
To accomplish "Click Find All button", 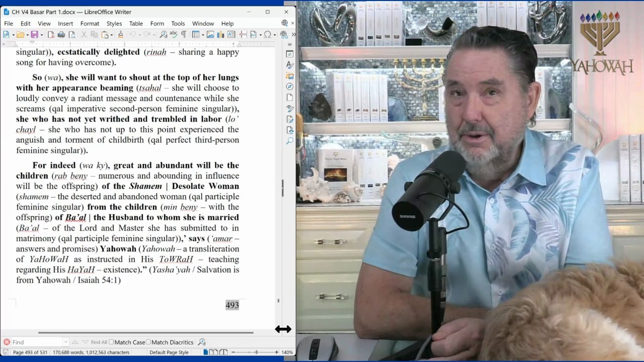I will (99, 342).
